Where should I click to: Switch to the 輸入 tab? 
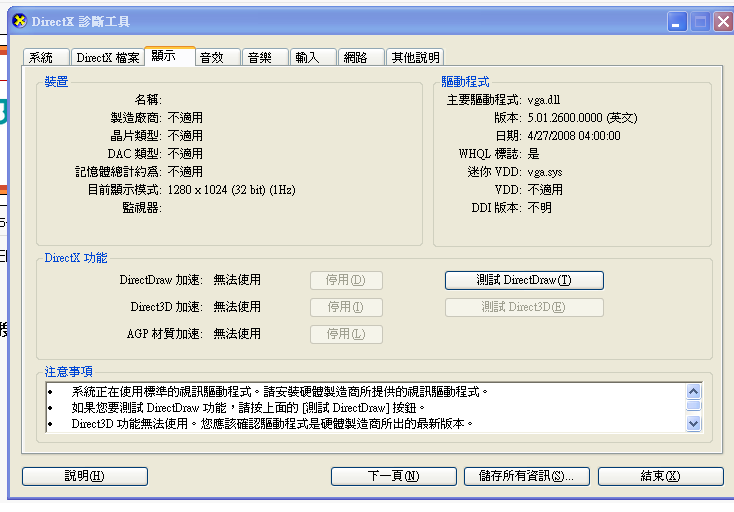(313, 58)
